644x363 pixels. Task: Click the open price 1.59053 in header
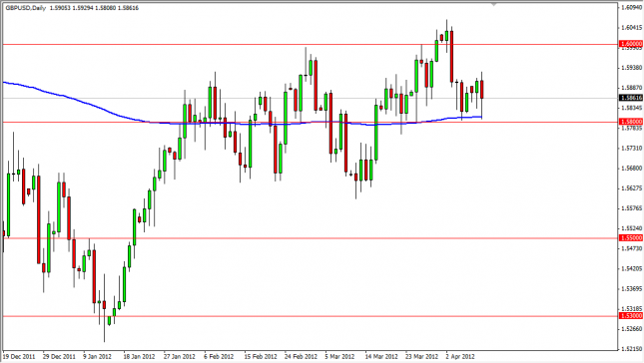(59, 8)
